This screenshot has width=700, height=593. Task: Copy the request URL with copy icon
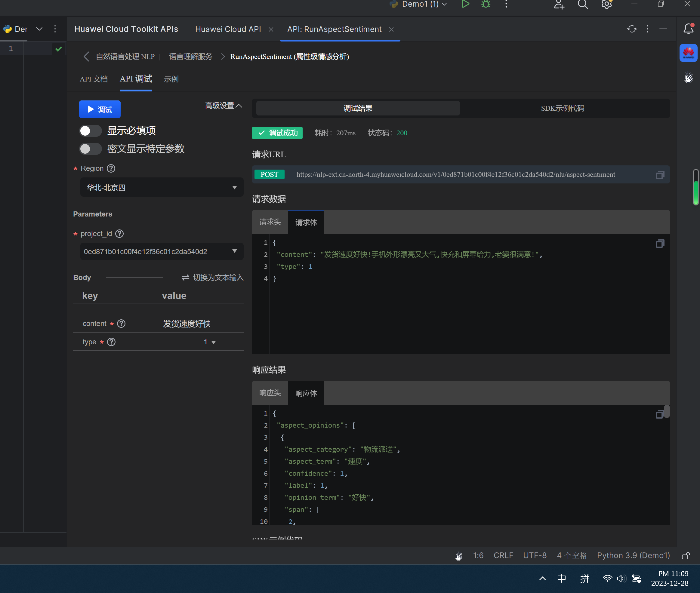[660, 175]
